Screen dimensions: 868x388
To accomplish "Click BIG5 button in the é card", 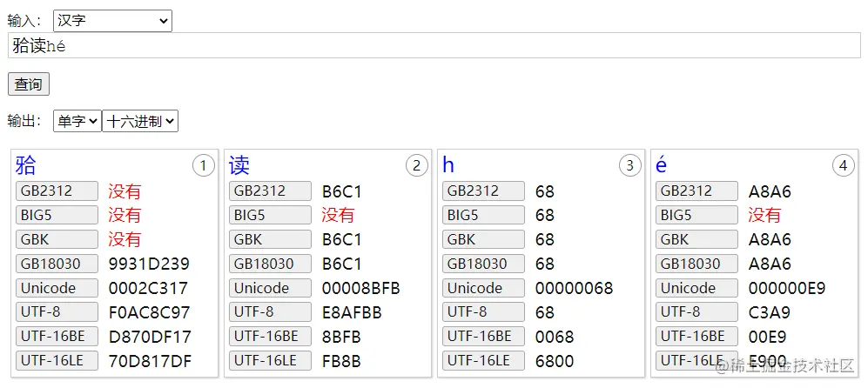I will click(697, 215).
